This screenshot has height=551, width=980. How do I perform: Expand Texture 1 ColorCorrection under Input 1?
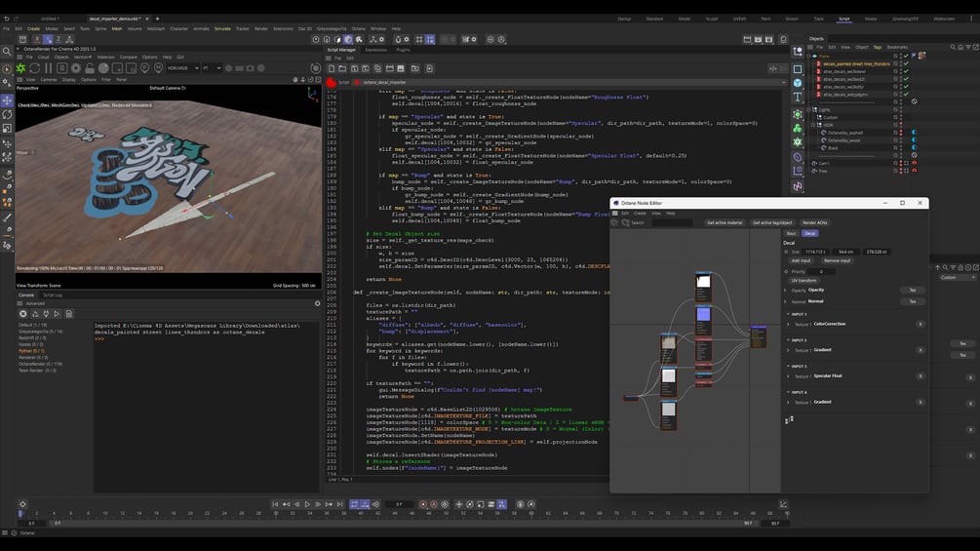[788, 324]
